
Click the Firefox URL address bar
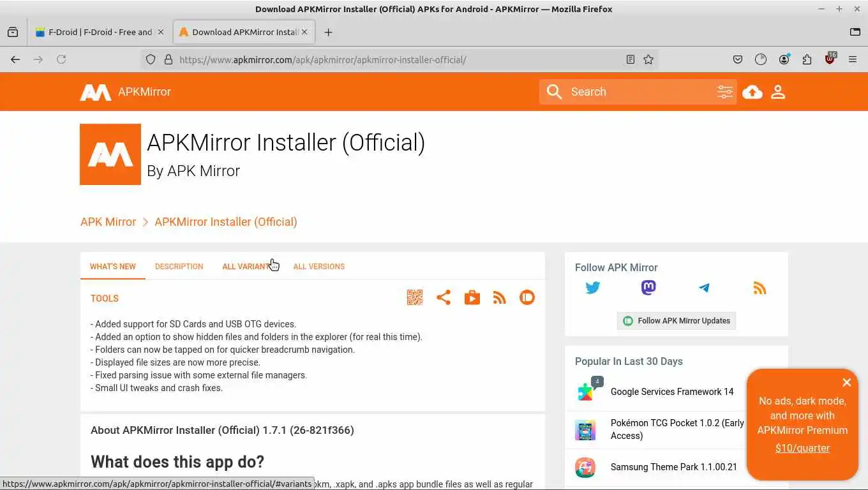399,59
